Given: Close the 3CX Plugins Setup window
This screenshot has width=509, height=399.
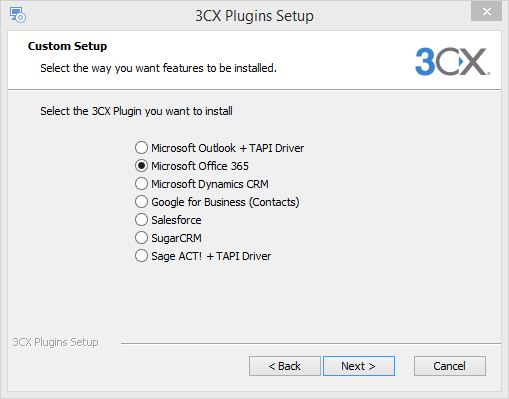Looking at the screenshot, I should pos(486,12).
